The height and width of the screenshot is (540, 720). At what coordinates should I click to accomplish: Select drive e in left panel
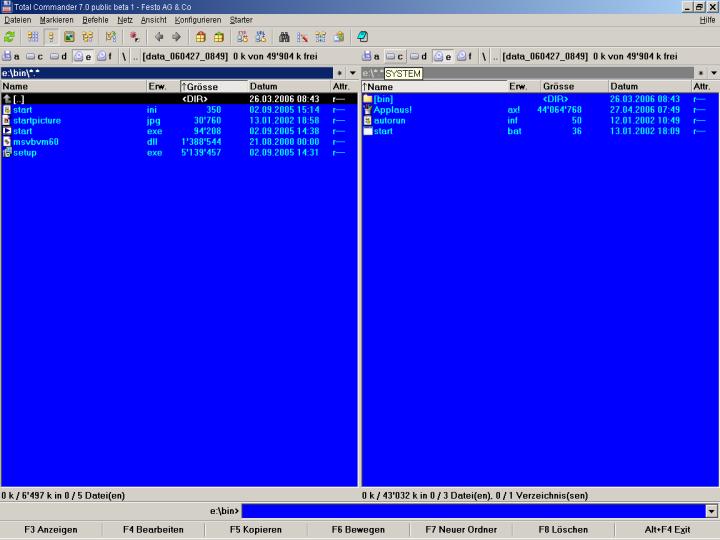[x=83, y=56]
